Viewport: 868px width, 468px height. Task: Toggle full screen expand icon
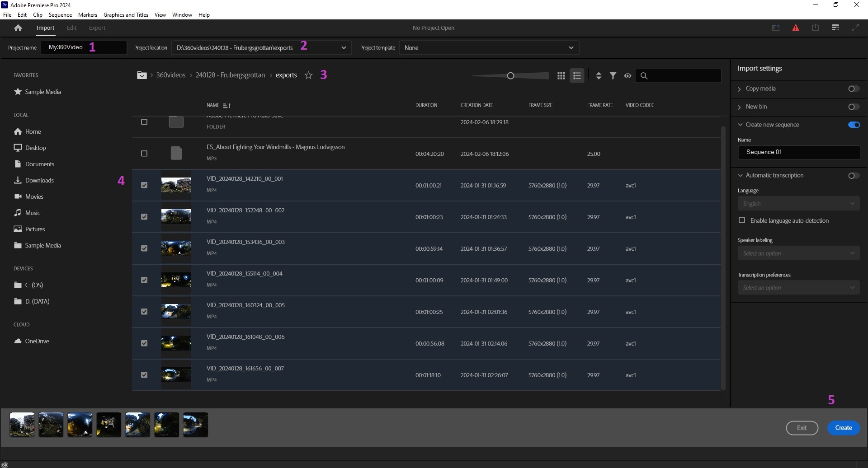click(855, 28)
